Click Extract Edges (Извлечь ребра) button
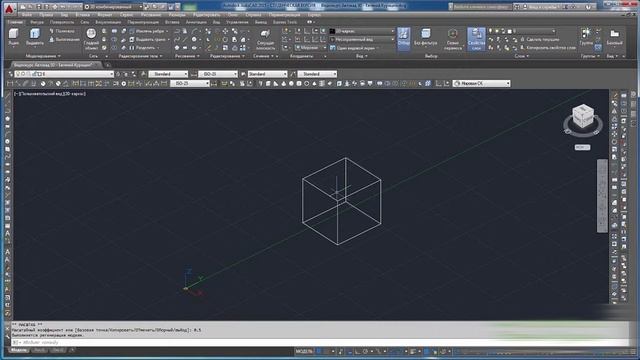The height and width of the screenshot is (360, 640). coord(147,31)
